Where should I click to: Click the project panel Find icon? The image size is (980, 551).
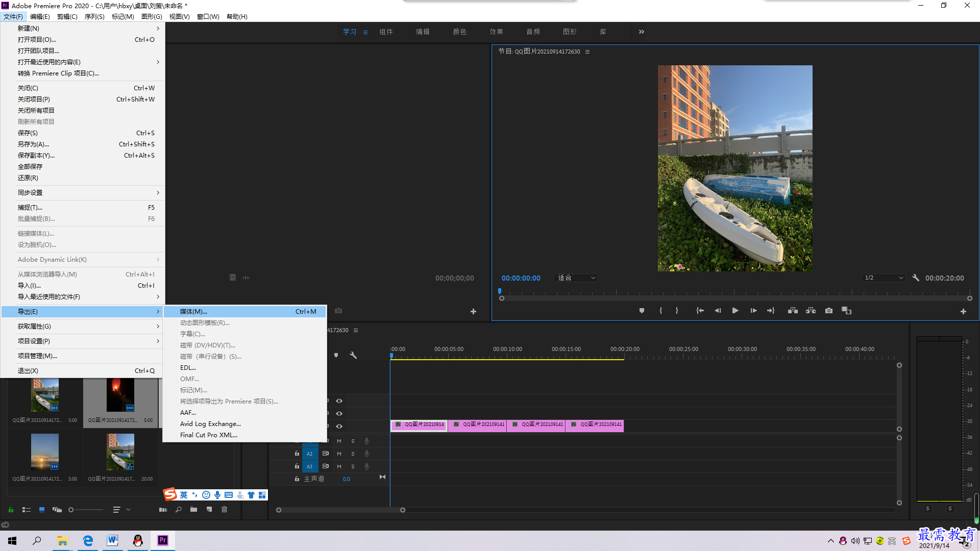pyautogui.click(x=178, y=510)
